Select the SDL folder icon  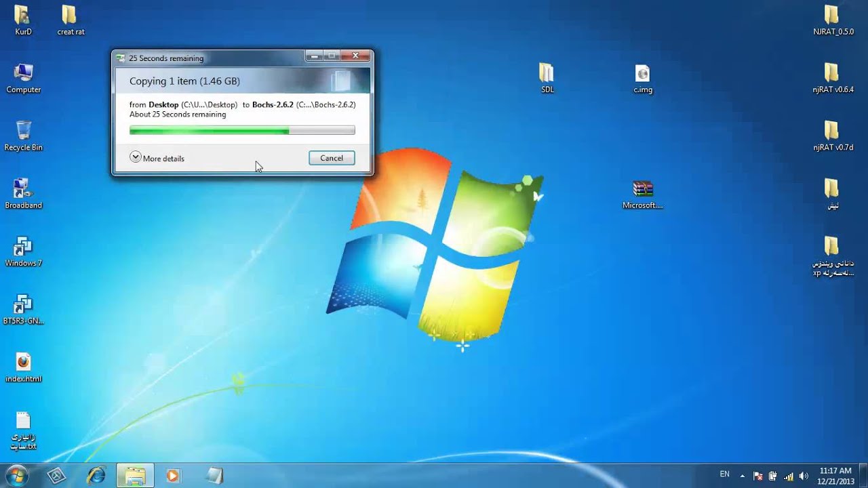coord(547,79)
